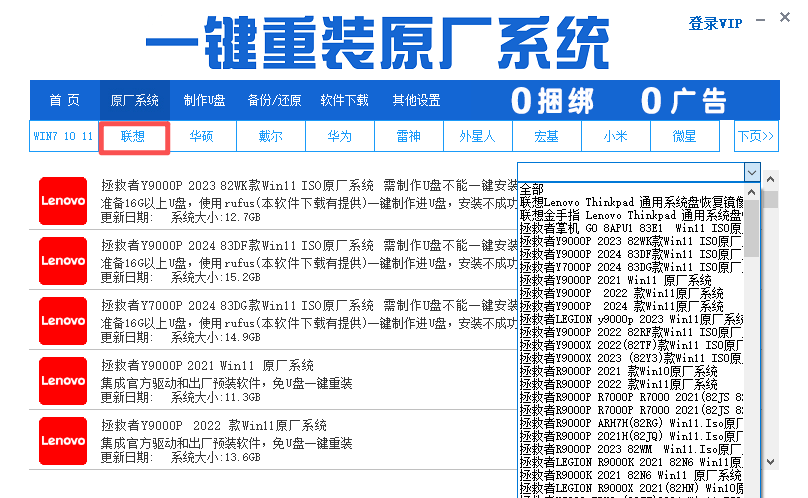The image size is (808, 498).
Task: Open the 制作U盘 tab
Action: pos(204,100)
